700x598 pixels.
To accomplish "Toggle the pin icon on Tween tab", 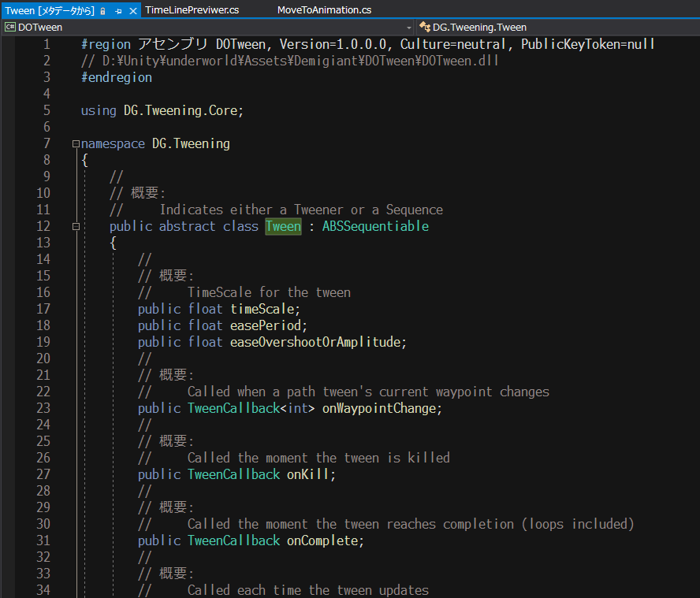I will coord(118,11).
